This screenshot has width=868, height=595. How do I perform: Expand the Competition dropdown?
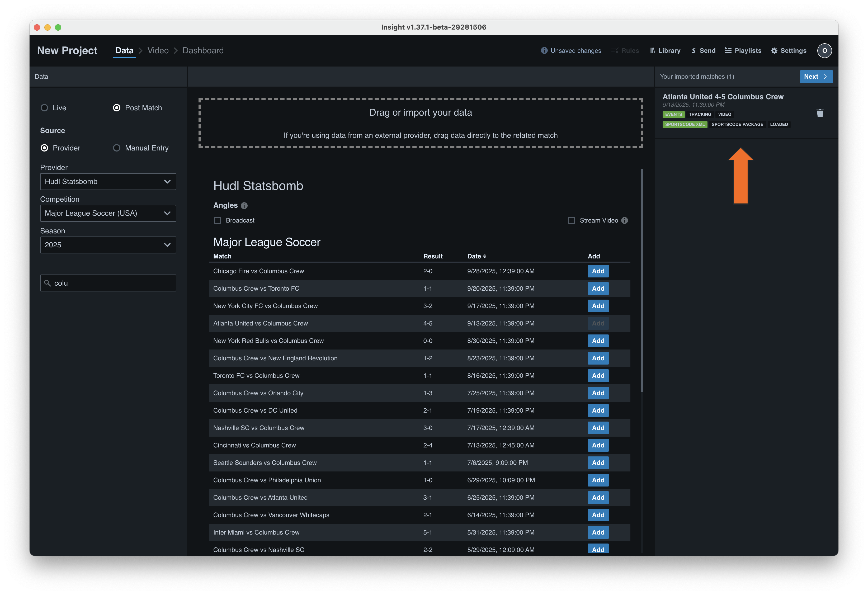point(108,213)
